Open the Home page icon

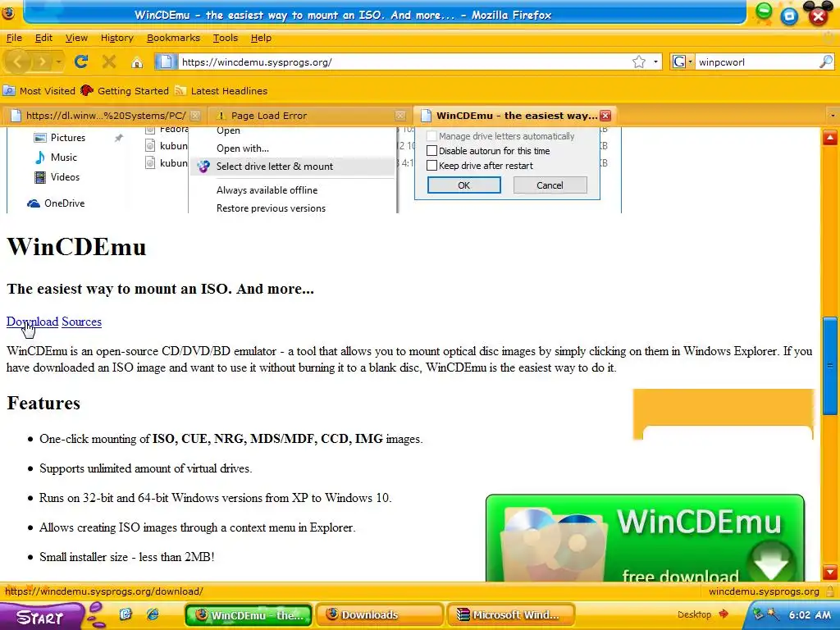(137, 62)
